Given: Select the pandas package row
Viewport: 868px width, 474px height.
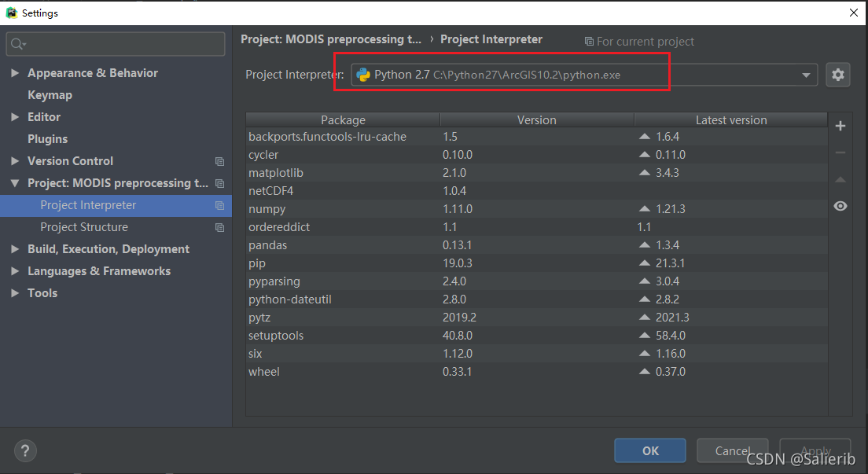Looking at the screenshot, I should coord(537,244).
